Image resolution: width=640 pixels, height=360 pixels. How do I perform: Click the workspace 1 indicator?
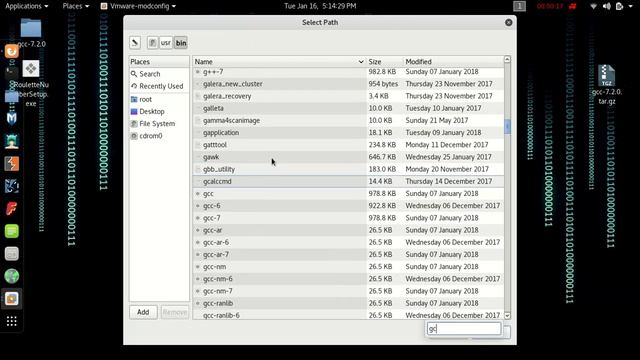coord(519,6)
